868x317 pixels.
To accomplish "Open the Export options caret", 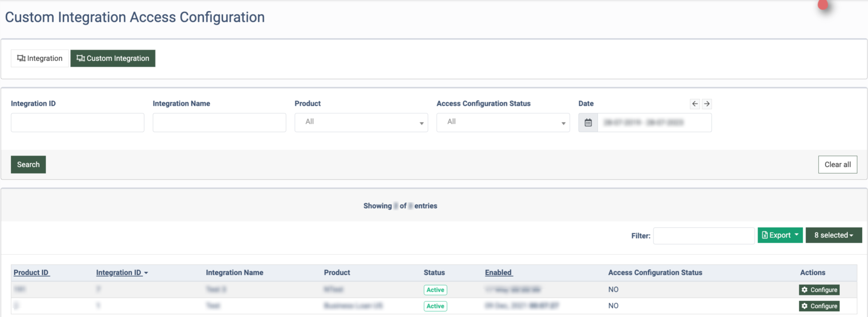I will point(796,235).
